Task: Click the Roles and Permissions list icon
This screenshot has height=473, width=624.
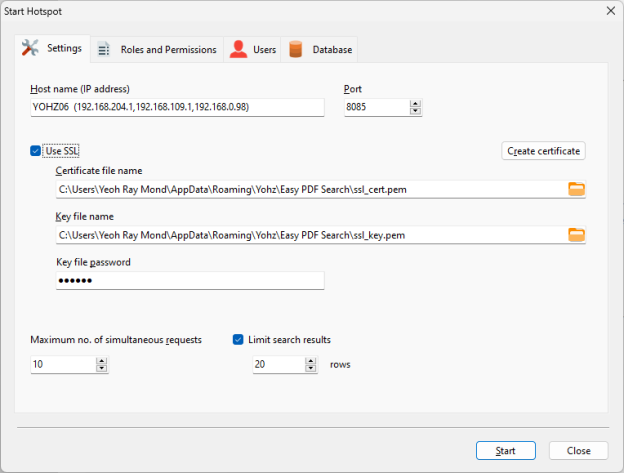Action: click(103, 49)
